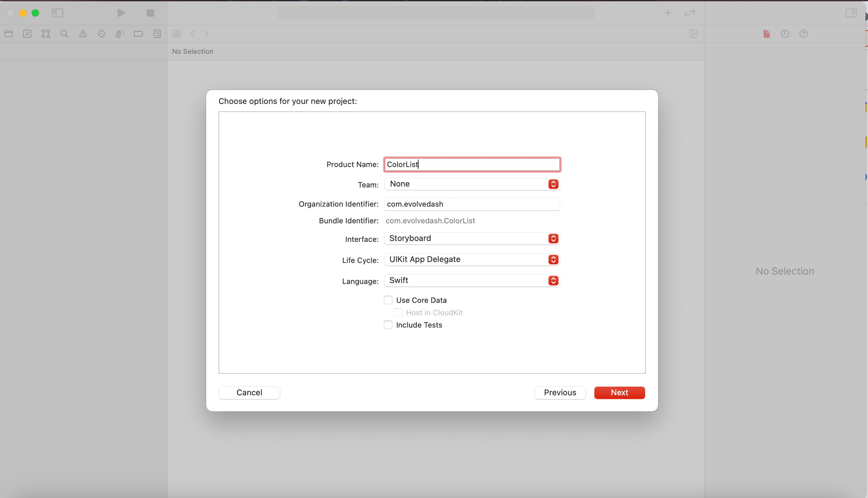The height and width of the screenshot is (498, 868).
Task: Open the Source Control navigator icon
Action: [x=27, y=33]
